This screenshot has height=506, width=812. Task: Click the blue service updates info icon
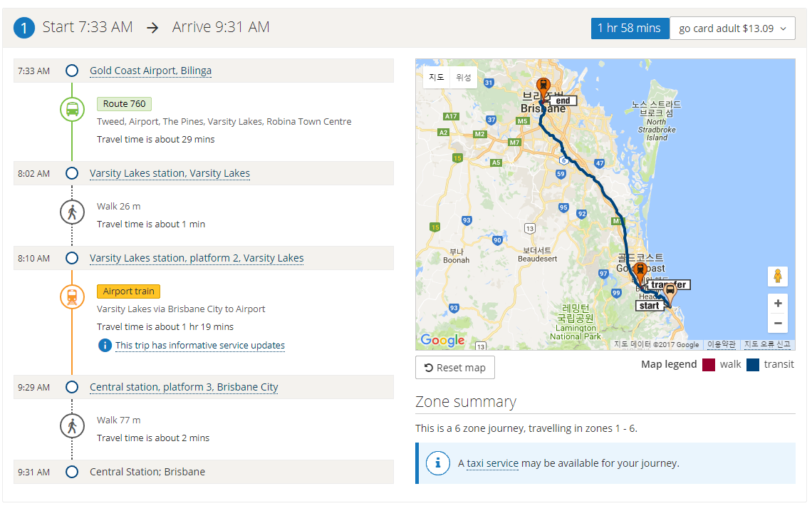click(x=105, y=346)
